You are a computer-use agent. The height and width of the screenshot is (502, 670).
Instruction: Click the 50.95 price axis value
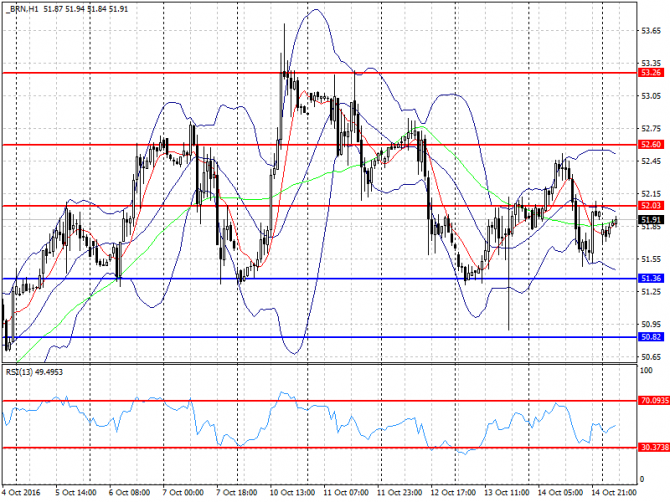click(651, 324)
